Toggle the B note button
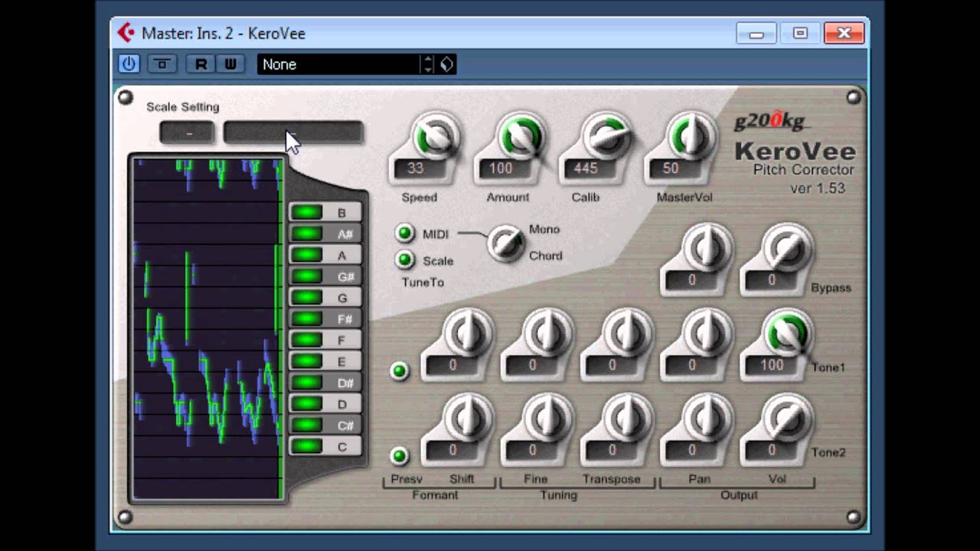 [x=325, y=213]
